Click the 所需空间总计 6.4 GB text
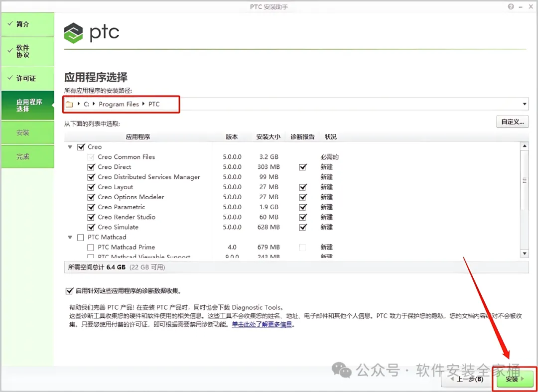538x392 pixels. pos(97,267)
